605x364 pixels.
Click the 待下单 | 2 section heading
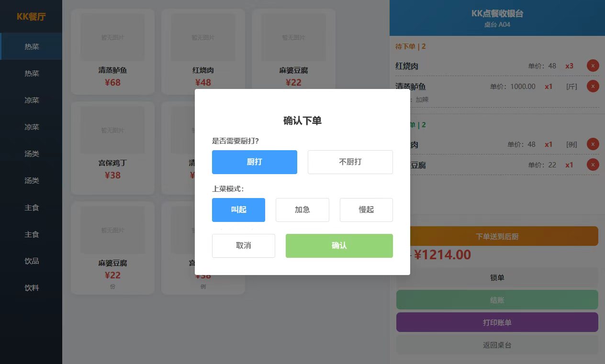pos(411,46)
